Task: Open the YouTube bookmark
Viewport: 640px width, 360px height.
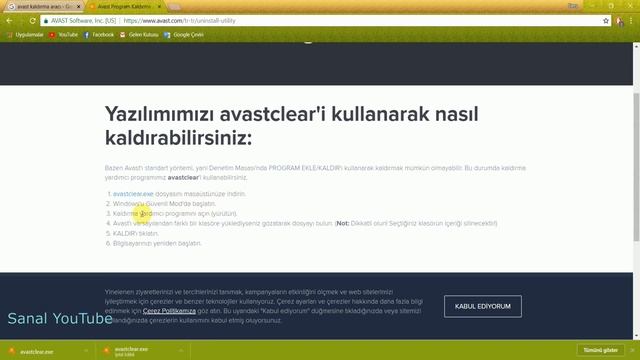Action: (x=64, y=35)
